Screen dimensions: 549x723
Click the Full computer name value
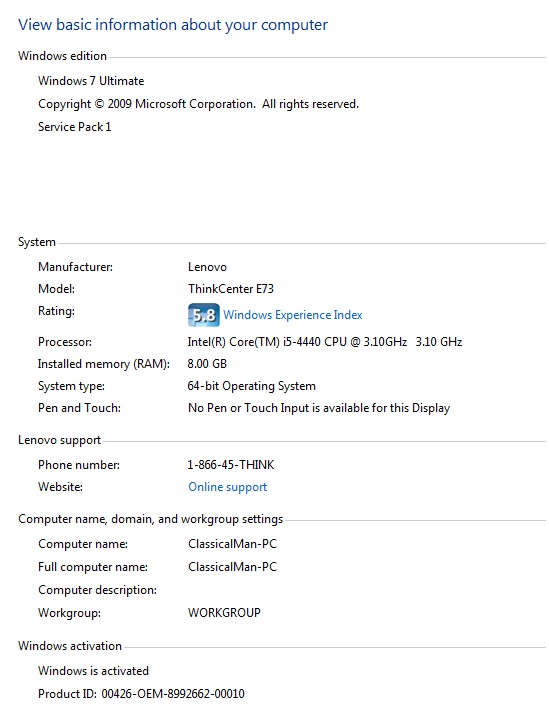[x=232, y=567]
